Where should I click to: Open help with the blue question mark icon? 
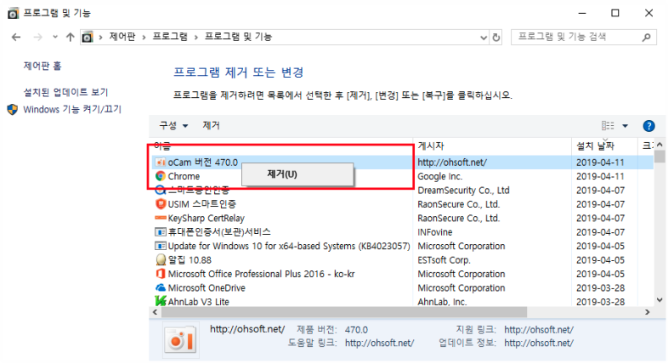click(x=648, y=126)
